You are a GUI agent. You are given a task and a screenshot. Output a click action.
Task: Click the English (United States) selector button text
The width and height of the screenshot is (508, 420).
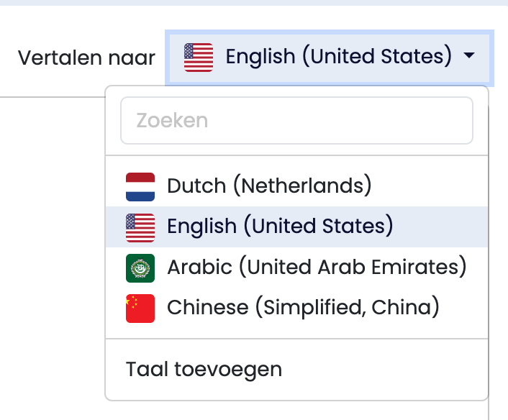338,56
